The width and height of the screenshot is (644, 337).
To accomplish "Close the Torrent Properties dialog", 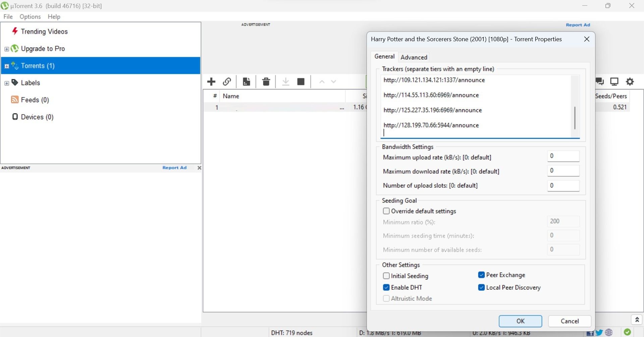I will 587,39.
